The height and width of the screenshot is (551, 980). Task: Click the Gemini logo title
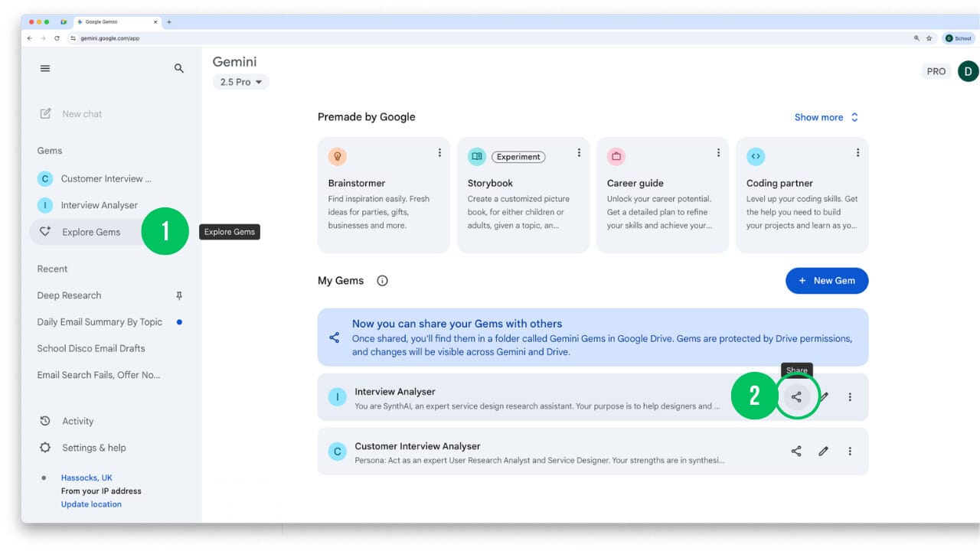pyautogui.click(x=234, y=62)
